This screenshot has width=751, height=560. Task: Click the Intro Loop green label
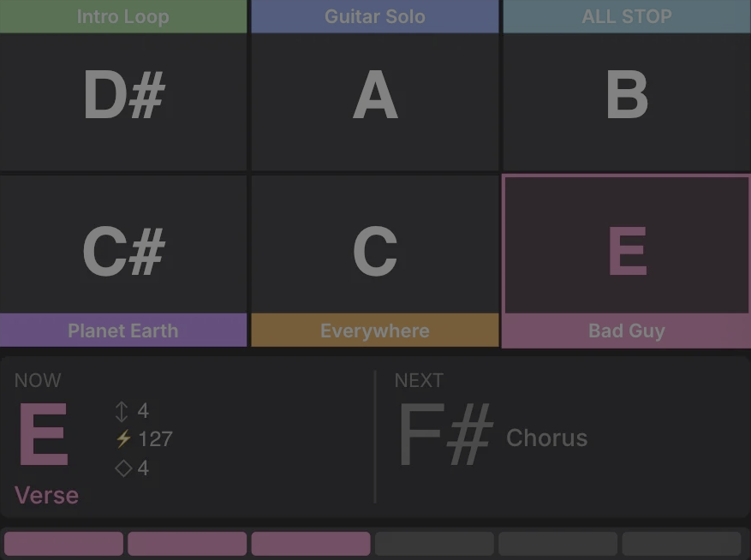[x=123, y=16]
